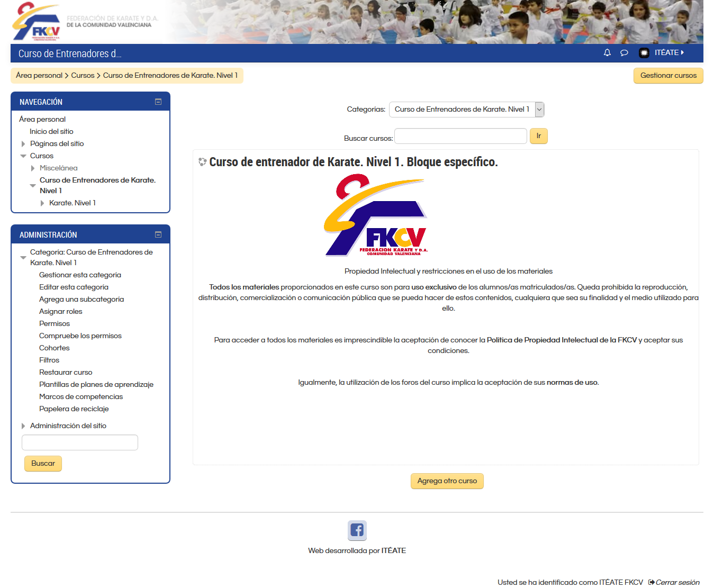Open Cursos in the breadcrumb

pos(83,76)
